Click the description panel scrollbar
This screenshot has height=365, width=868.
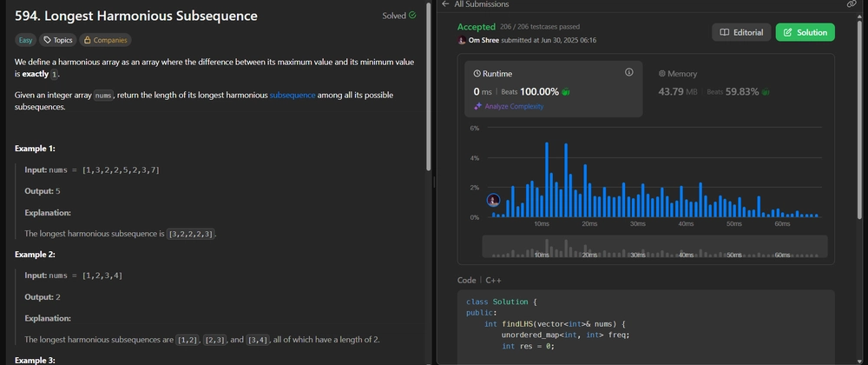tap(429, 88)
